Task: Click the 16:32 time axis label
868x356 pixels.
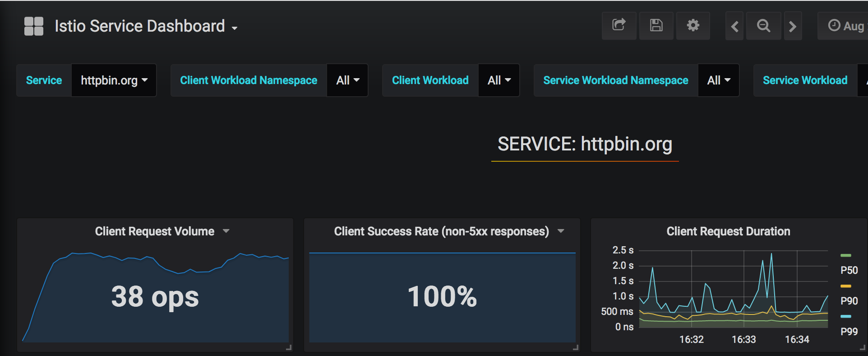Action: pyautogui.click(x=692, y=339)
